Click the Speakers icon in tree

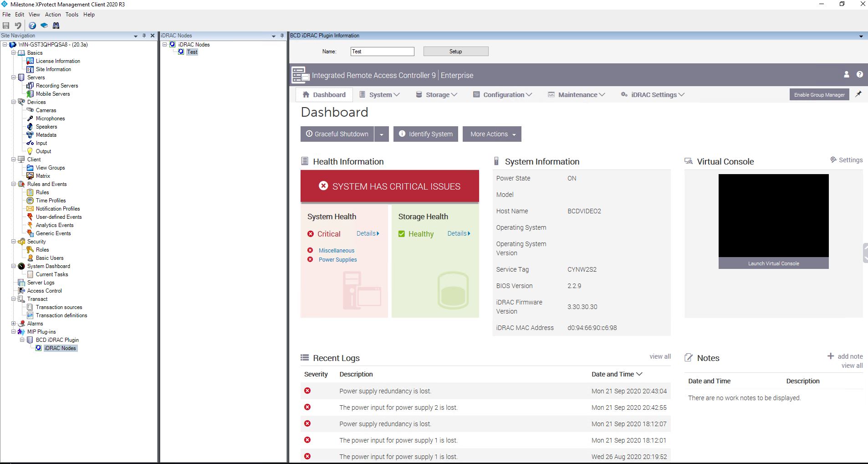30,127
